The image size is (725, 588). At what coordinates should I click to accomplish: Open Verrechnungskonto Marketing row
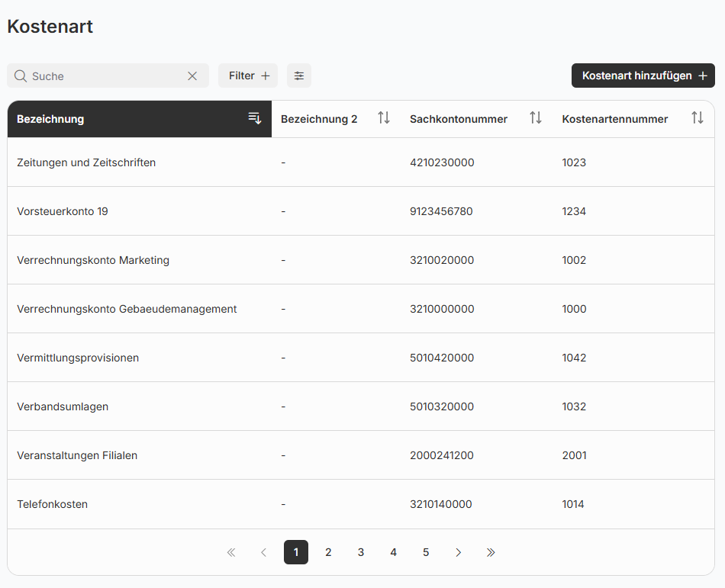tap(93, 260)
